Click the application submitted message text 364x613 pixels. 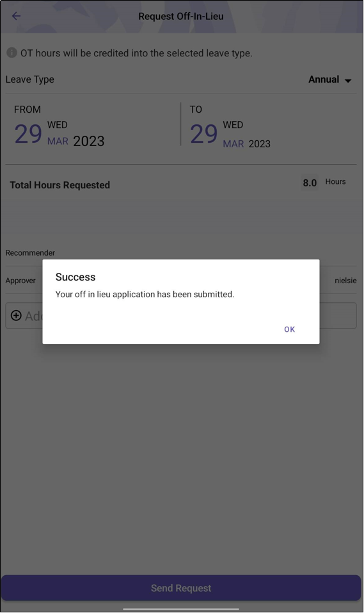(145, 295)
